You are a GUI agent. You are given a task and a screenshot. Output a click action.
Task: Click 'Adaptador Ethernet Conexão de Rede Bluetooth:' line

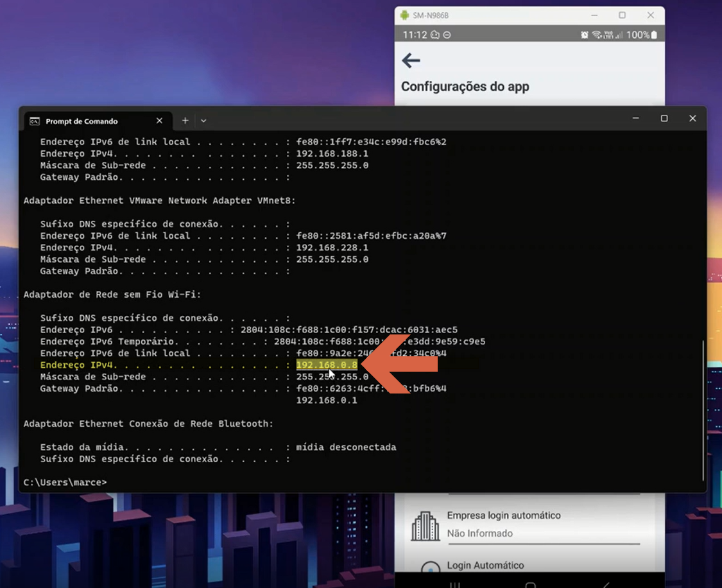coord(148,423)
